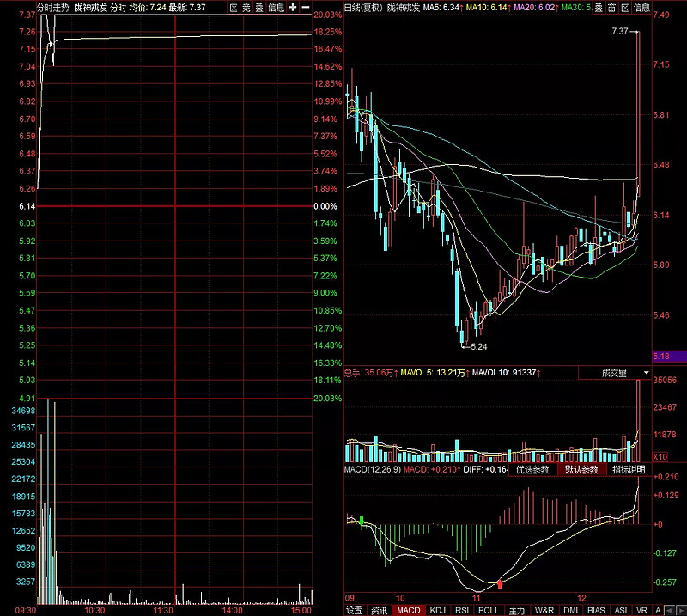Click the 均价: 7.24 average price label

point(148,8)
